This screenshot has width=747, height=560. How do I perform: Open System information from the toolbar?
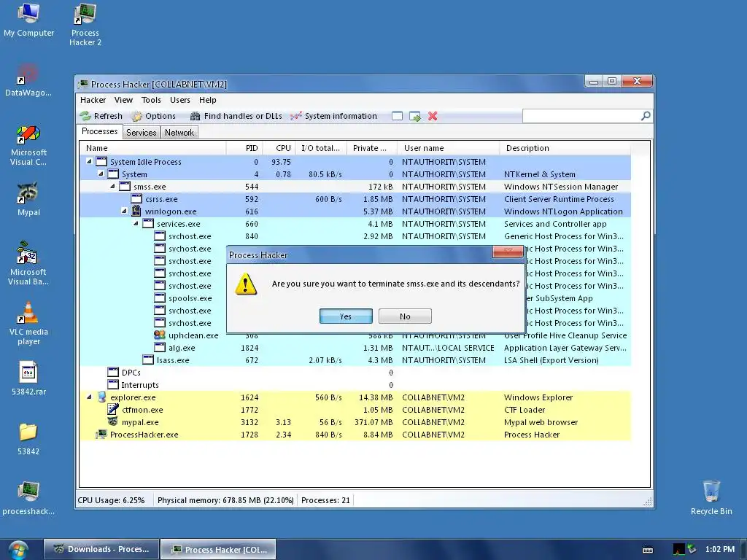(333, 116)
